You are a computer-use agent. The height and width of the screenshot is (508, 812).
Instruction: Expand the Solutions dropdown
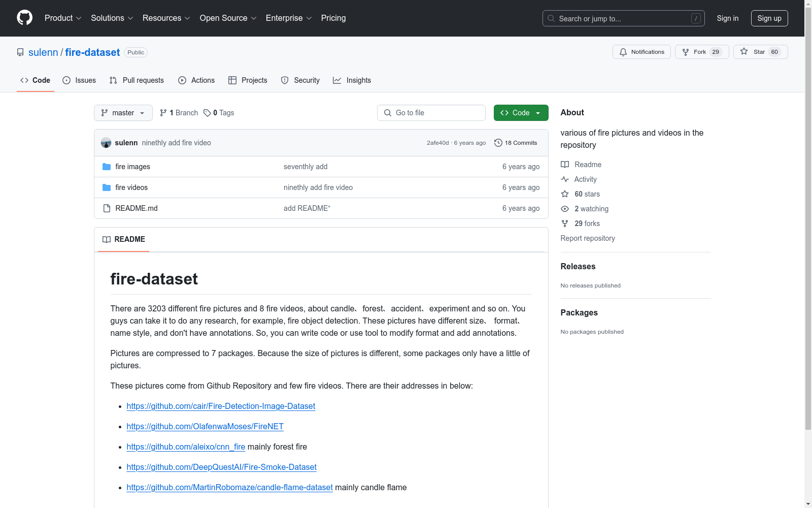coord(112,18)
